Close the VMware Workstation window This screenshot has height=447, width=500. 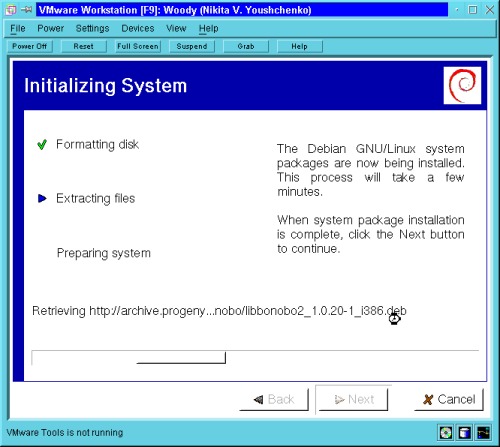point(489,10)
